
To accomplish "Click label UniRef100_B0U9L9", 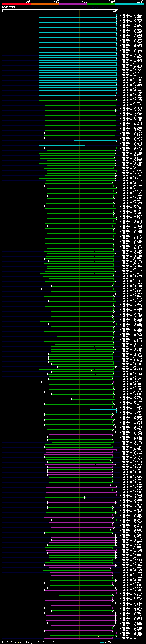I will (131, 464).
